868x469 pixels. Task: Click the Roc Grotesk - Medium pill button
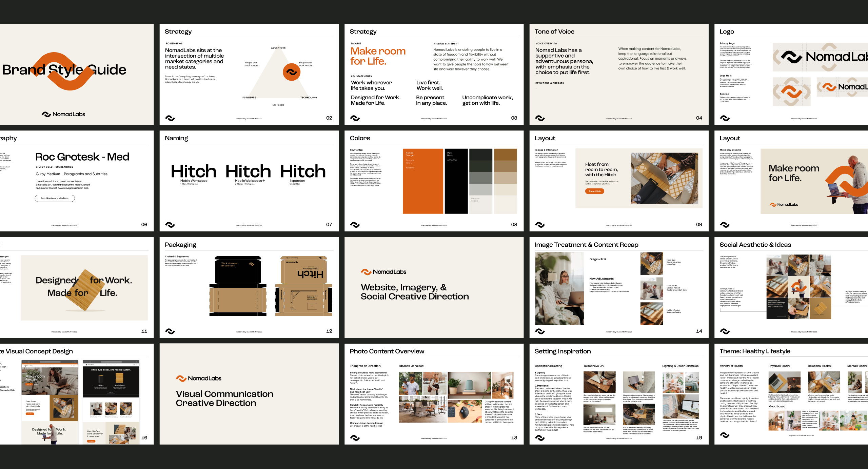coord(55,198)
